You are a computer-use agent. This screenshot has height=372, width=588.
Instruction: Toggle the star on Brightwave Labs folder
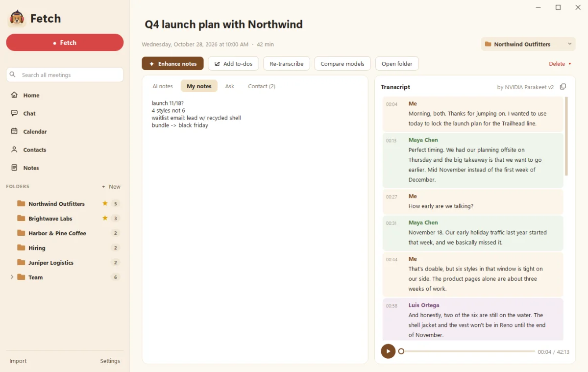105,218
